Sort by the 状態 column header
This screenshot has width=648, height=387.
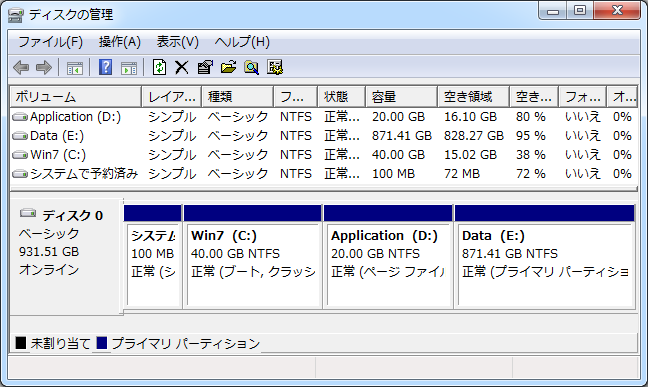(342, 97)
